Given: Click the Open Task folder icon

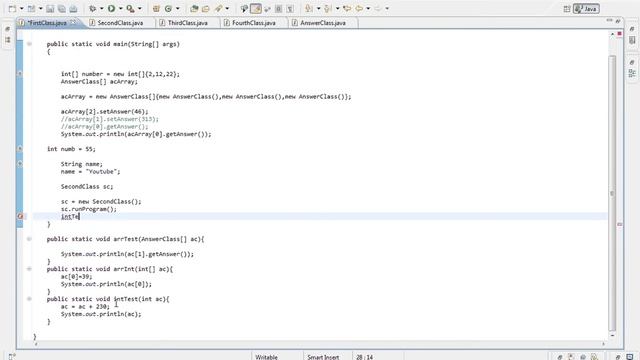Looking at the screenshot, I should pyautogui.click(x=206, y=9).
